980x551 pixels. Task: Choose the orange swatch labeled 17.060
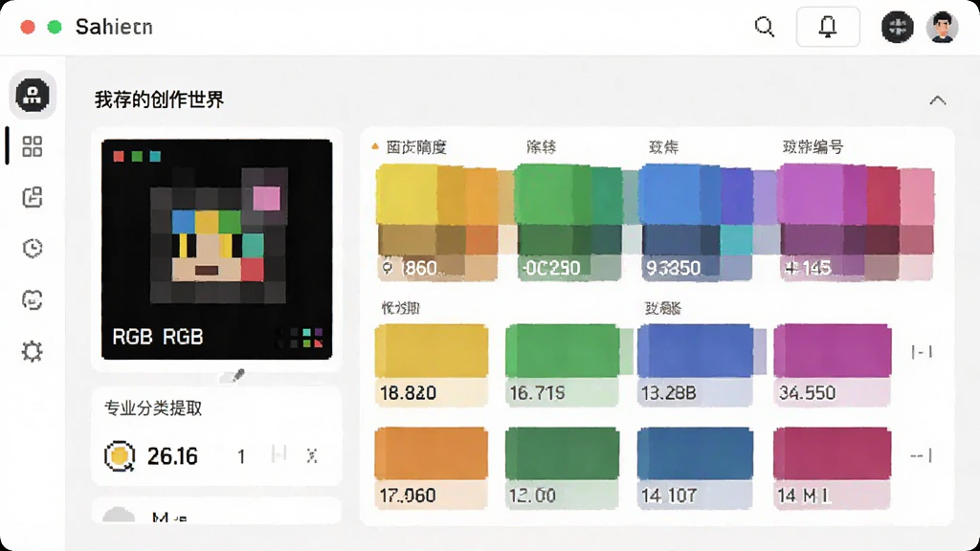click(432, 468)
